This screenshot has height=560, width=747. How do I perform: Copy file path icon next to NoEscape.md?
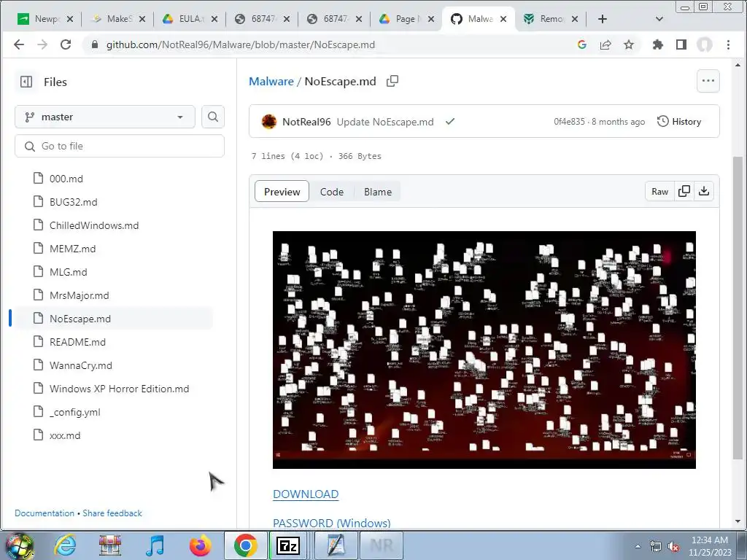point(392,81)
